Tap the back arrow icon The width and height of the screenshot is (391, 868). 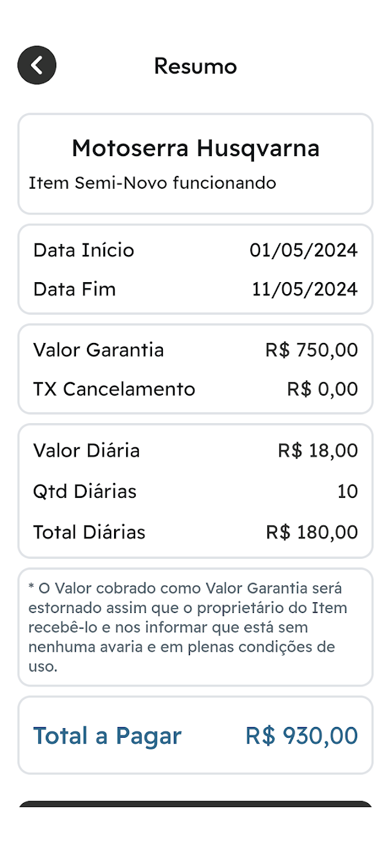coord(37,65)
